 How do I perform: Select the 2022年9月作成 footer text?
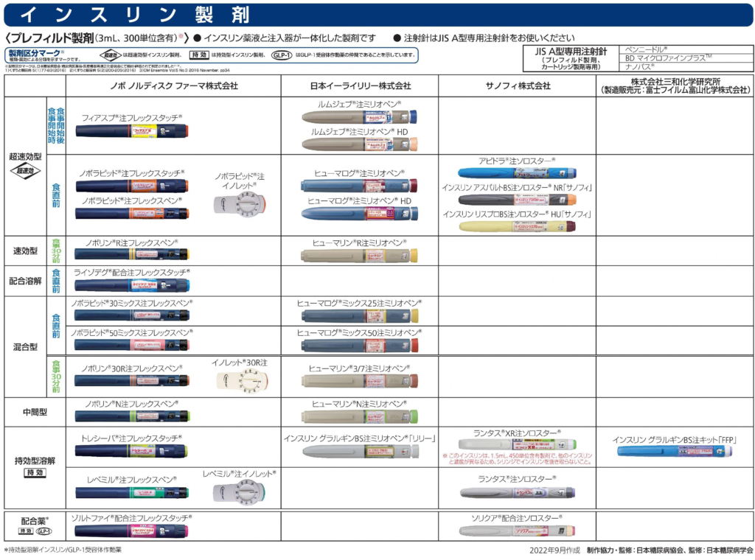(x=555, y=550)
